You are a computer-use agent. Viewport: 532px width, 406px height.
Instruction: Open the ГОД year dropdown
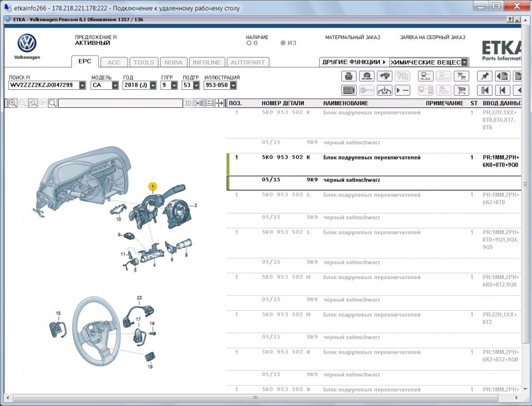click(x=153, y=85)
